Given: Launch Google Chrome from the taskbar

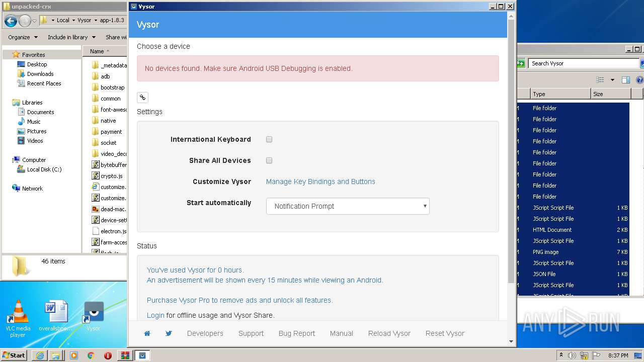Looking at the screenshot, I should 91,355.
